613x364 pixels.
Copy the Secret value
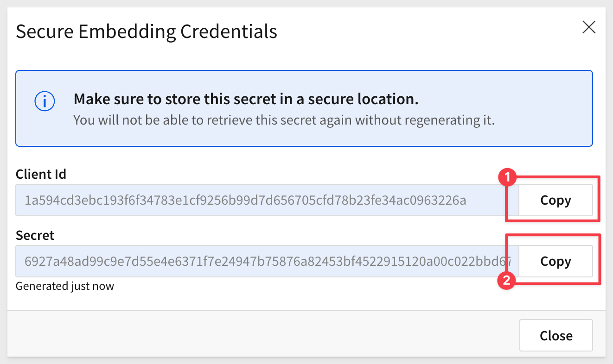click(556, 261)
